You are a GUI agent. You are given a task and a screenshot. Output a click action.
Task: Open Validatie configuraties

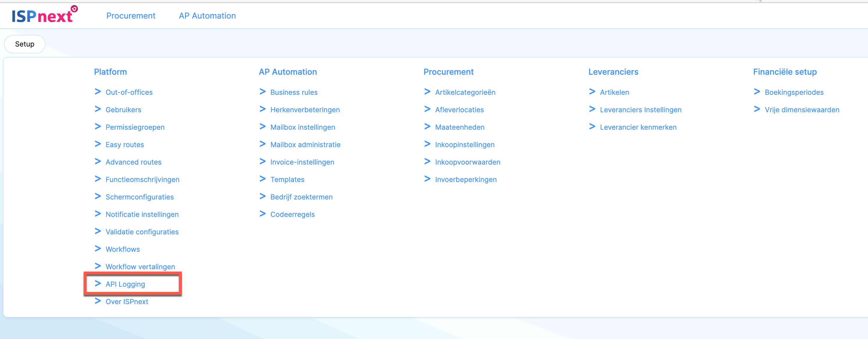[x=142, y=232]
